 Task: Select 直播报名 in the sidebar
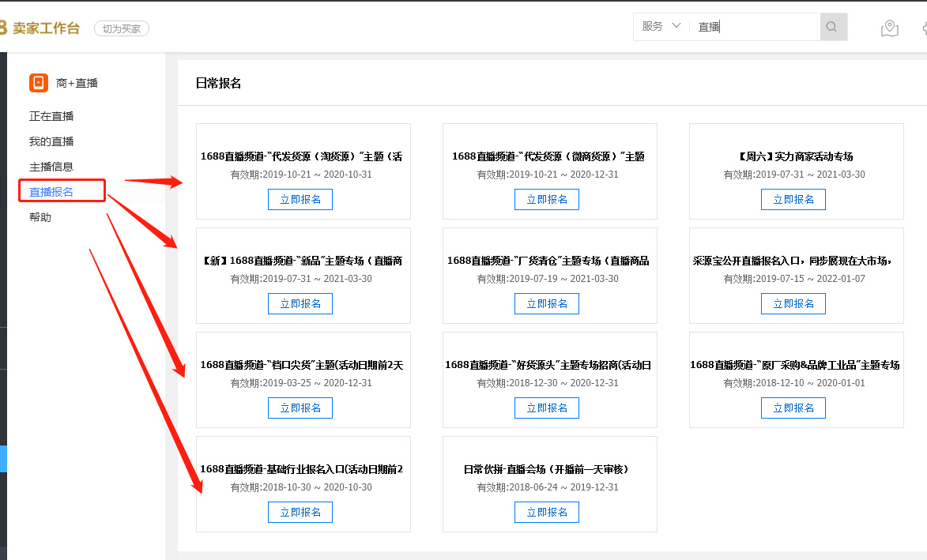point(51,192)
